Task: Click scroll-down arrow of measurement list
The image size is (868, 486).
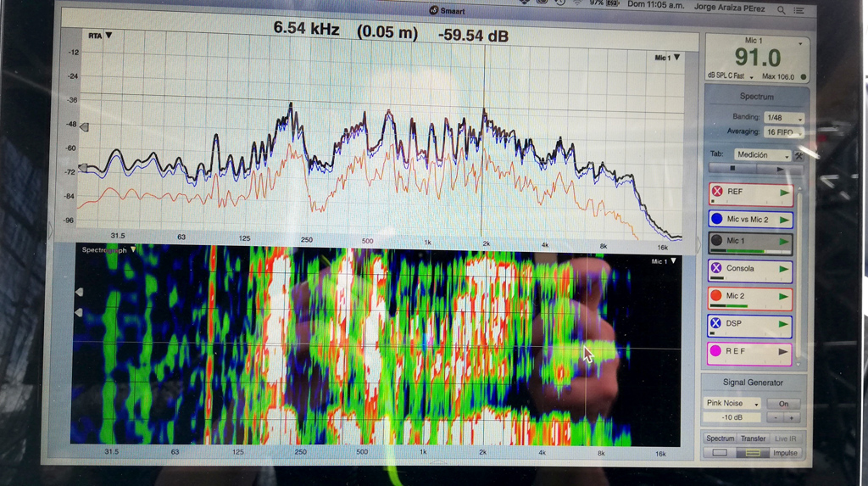Action: point(798,364)
